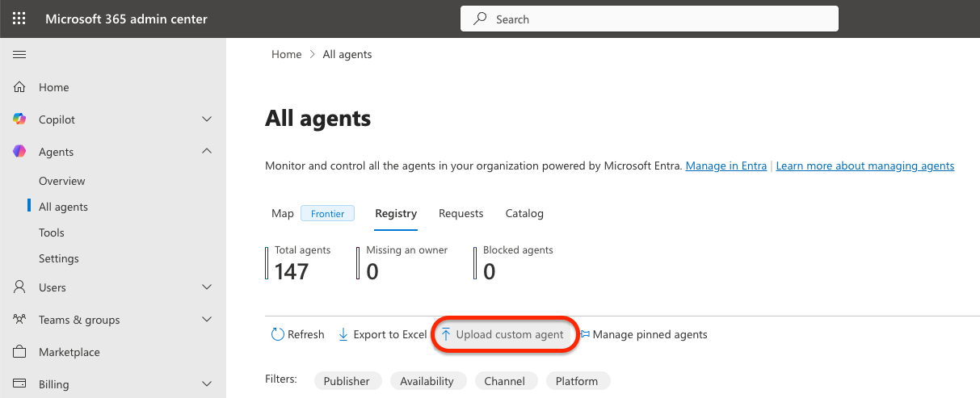
Task: Click the Filters: label
Action: point(281,379)
